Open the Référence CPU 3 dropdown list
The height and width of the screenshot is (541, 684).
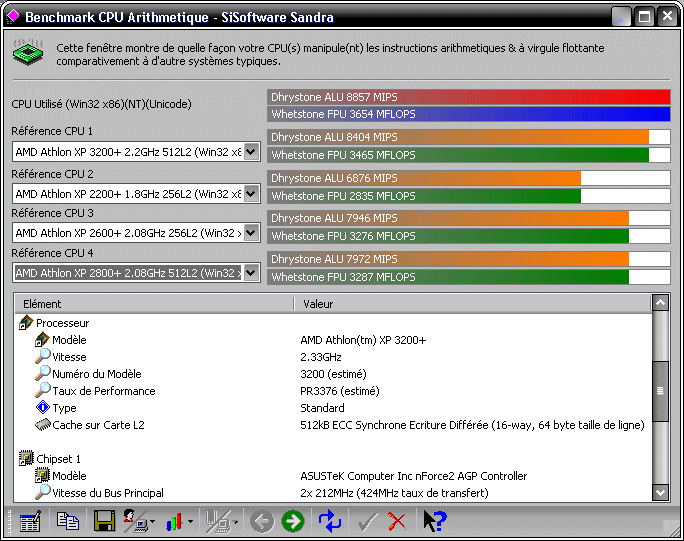(251, 233)
